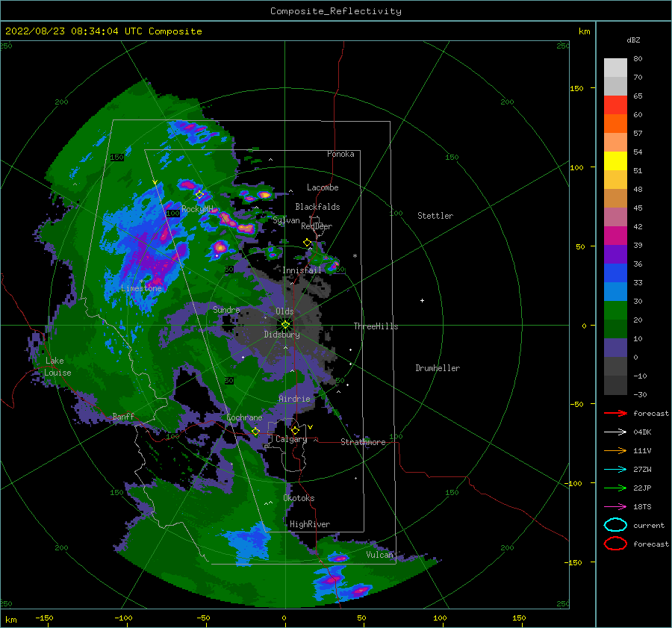This screenshot has width=672, height=628.
Task: Select the red swatch between 65 and 60
Action: click(615, 105)
